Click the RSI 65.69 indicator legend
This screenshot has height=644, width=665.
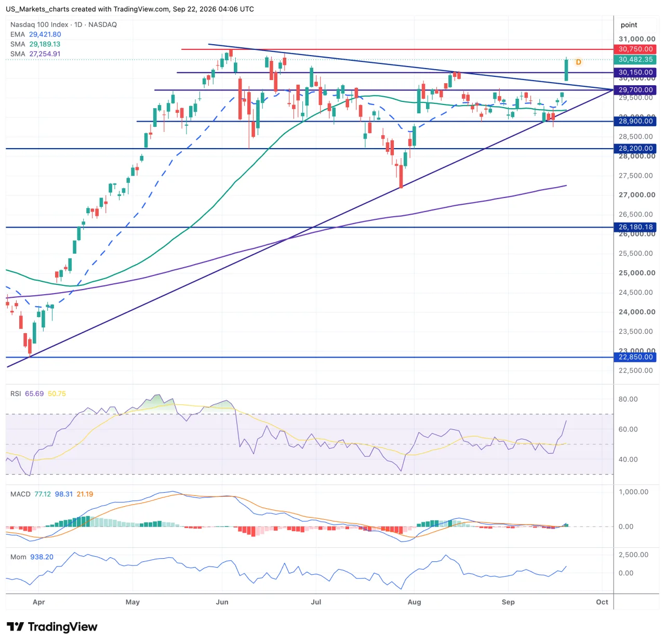point(38,394)
